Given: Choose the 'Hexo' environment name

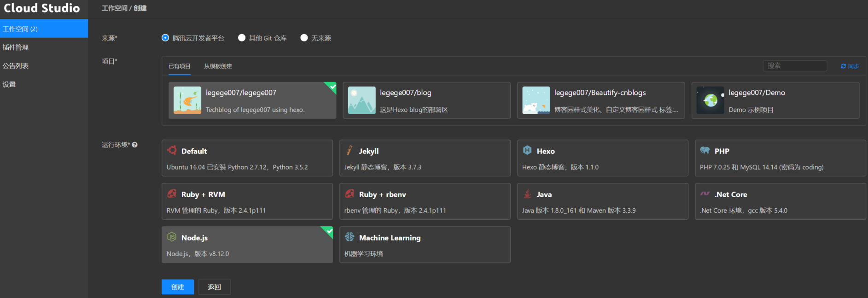Looking at the screenshot, I should (x=546, y=151).
